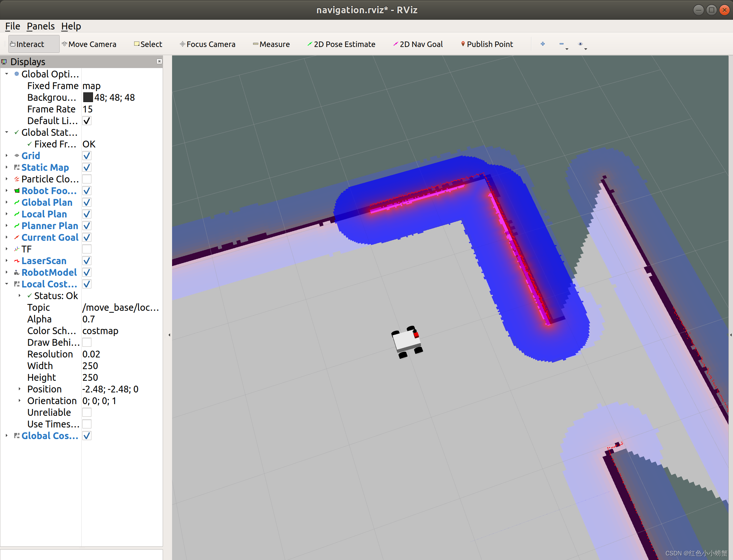Collapse the Local Costmap display entry
733x560 pixels.
coord(7,284)
